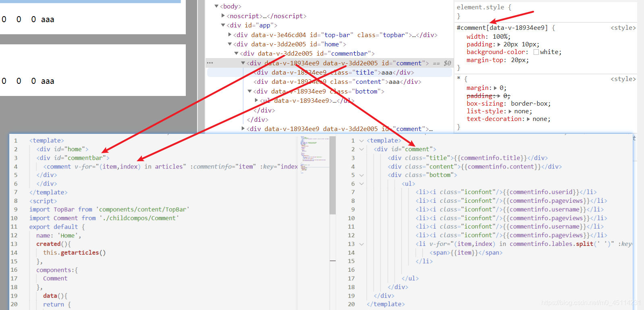Viewport: 644px width, 310px height.
Task: Open <style> source link for #comment rule
Action: click(623, 28)
